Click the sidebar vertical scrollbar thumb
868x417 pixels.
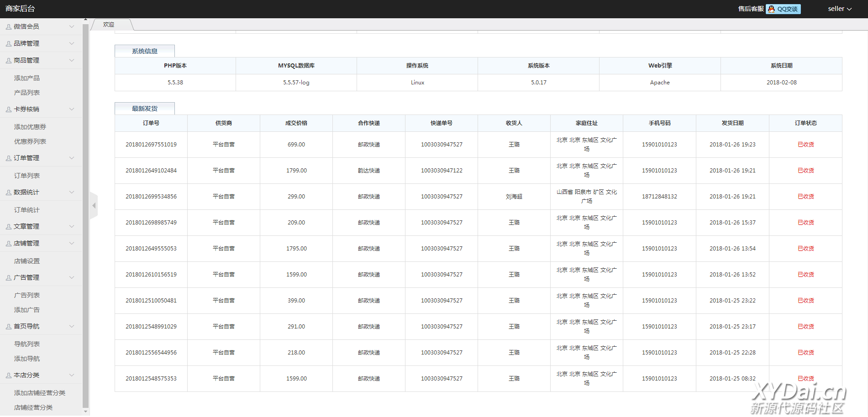tap(85, 215)
